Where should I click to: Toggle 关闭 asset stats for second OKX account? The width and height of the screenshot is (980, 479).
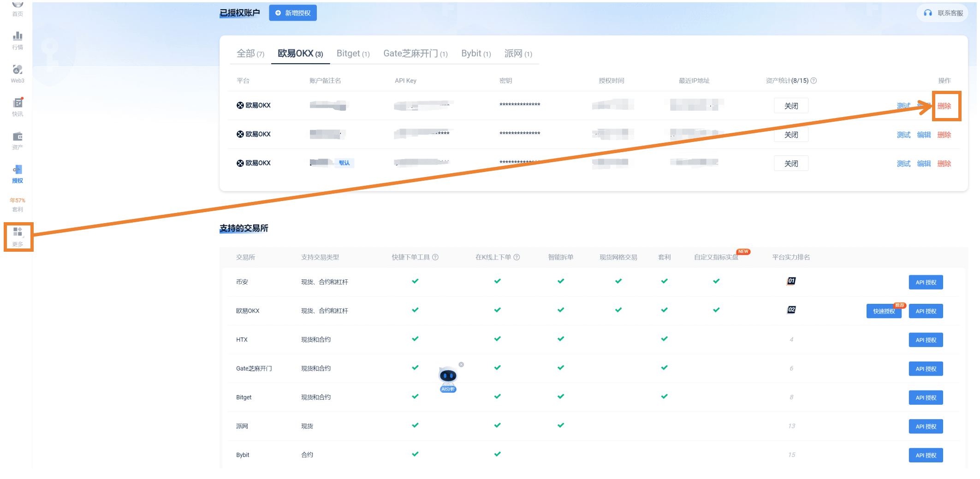pos(791,135)
